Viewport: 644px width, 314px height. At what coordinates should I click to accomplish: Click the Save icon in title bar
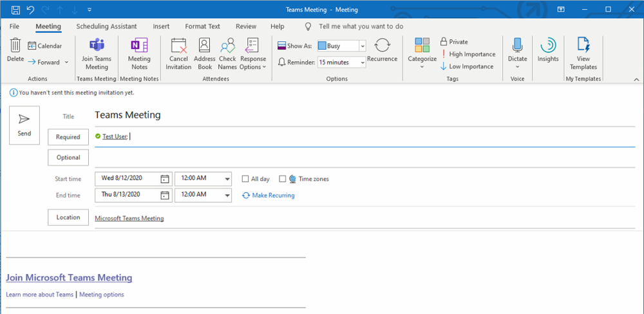(x=15, y=10)
